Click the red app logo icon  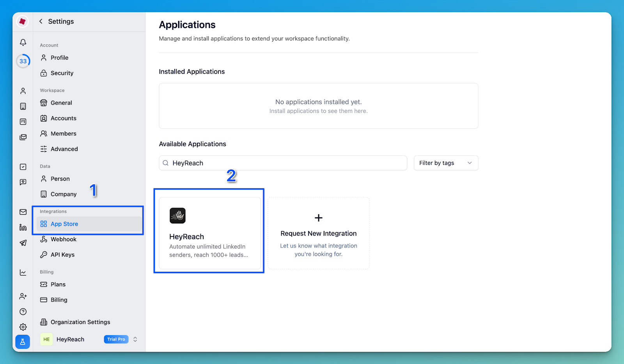(23, 21)
